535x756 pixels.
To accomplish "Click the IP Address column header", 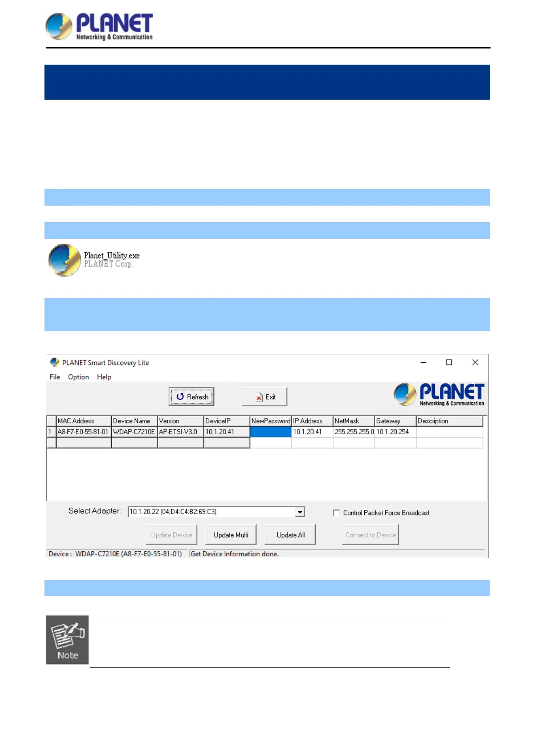I will 312,421.
